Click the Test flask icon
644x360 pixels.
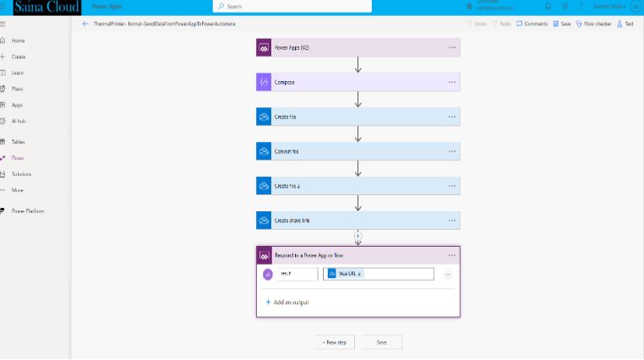click(625, 24)
